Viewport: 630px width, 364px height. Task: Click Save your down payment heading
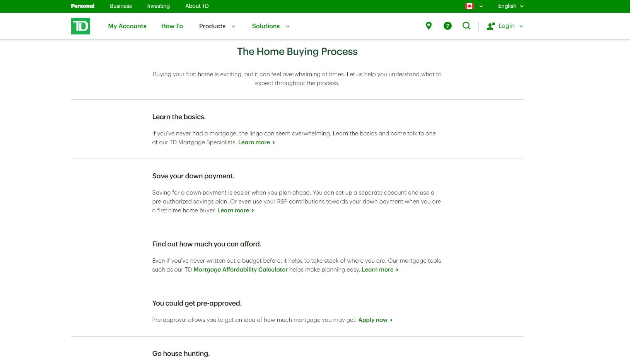(193, 176)
